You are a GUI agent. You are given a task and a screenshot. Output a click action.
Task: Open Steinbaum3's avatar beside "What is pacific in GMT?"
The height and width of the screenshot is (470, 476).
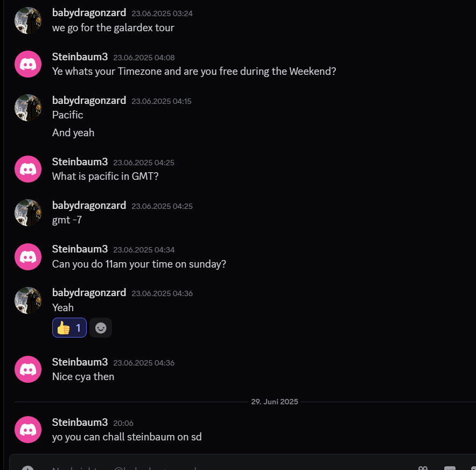(28, 169)
